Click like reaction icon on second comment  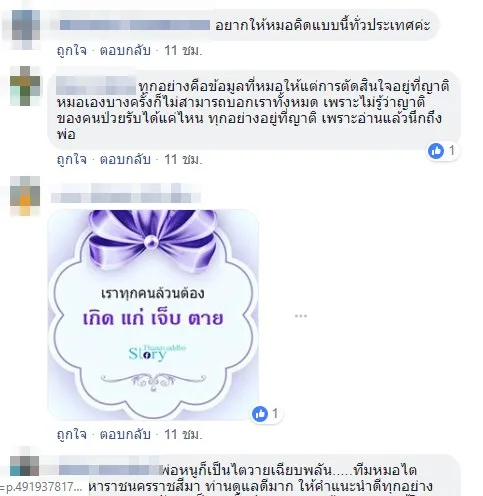[x=436, y=151]
